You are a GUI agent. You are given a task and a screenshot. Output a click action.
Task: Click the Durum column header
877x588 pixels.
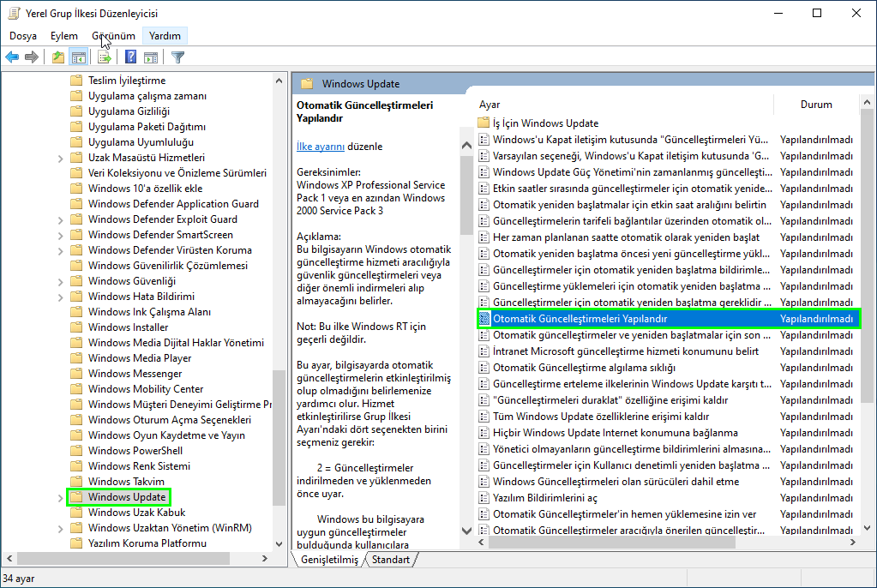tap(816, 105)
